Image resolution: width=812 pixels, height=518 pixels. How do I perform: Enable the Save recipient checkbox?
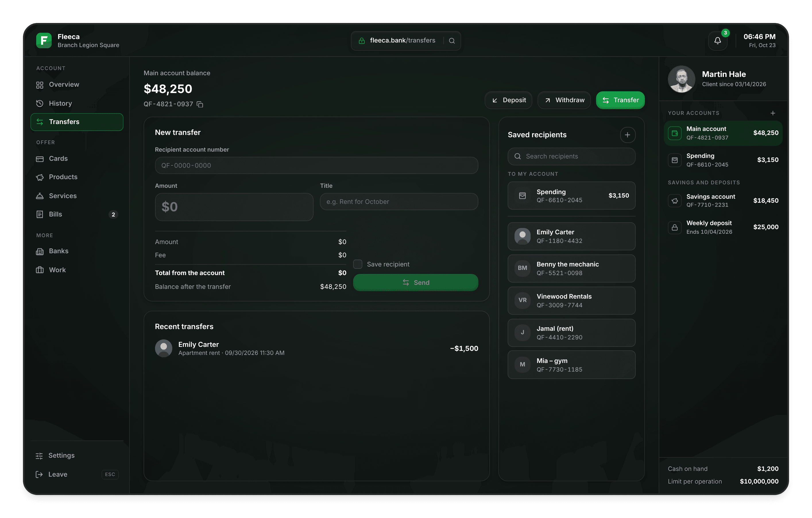(x=358, y=264)
